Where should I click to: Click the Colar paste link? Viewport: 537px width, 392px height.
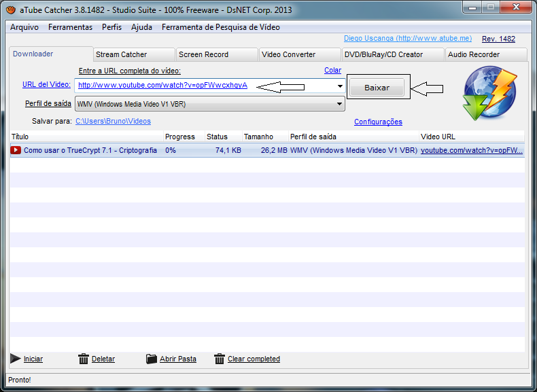tap(332, 71)
